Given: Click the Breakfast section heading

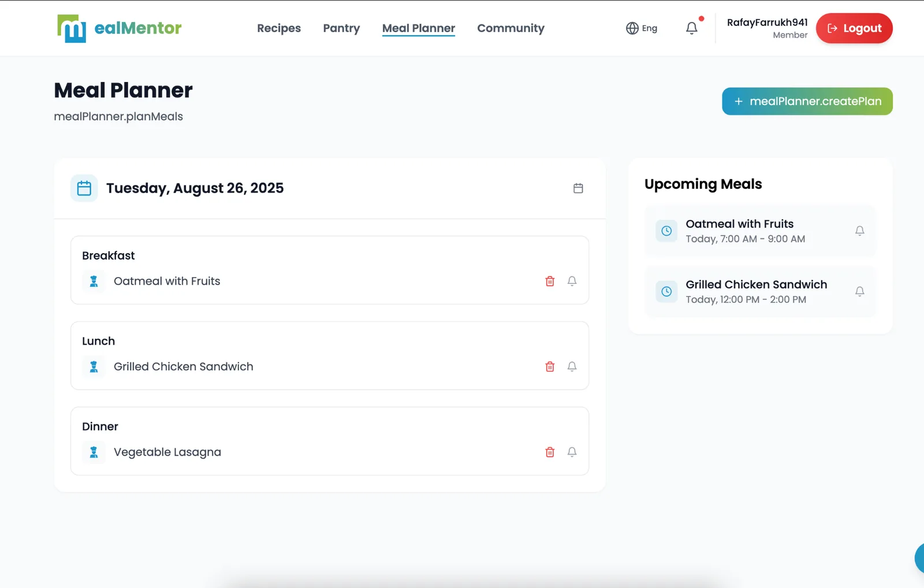Looking at the screenshot, I should [x=109, y=256].
